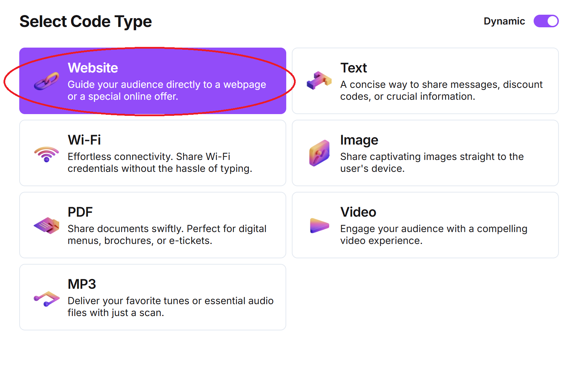Click the Image picture icon
Image resolution: width=577 pixels, height=392 pixels.
tap(319, 153)
